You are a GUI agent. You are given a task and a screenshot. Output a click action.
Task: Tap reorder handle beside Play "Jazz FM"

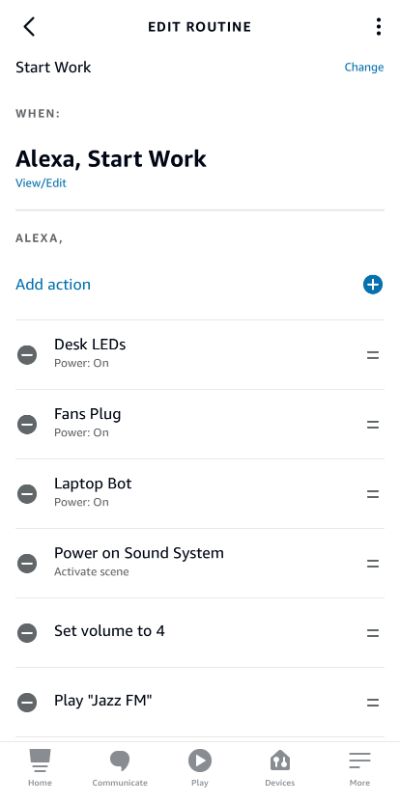click(x=373, y=703)
